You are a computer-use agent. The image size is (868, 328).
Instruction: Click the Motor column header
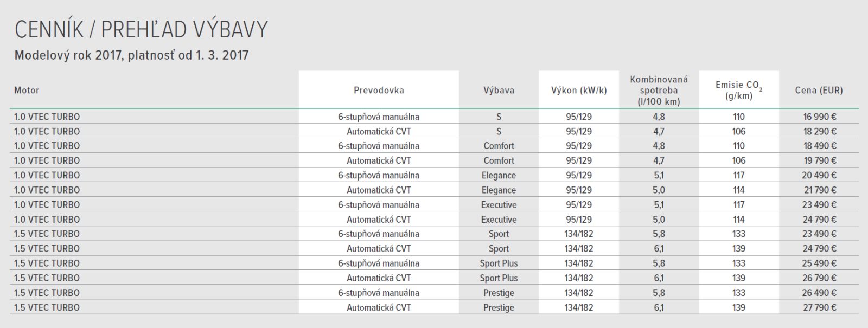27,91
